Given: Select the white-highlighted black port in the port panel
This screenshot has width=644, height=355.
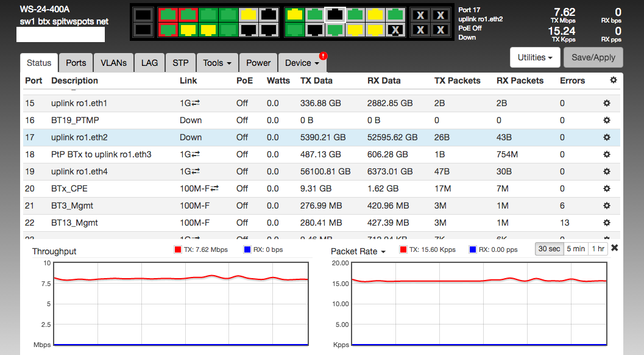Looking at the screenshot, I should (x=334, y=15).
